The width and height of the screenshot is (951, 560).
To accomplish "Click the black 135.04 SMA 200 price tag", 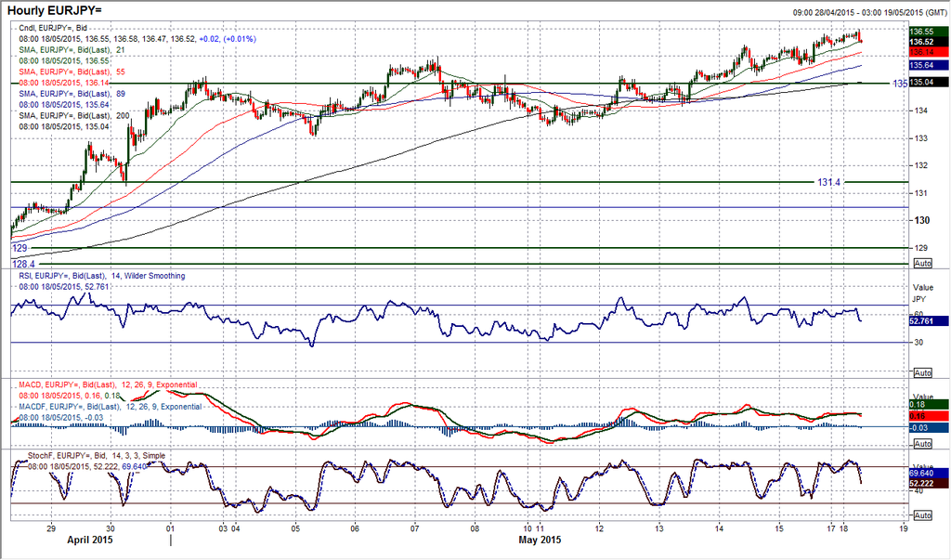I will point(928,83).
